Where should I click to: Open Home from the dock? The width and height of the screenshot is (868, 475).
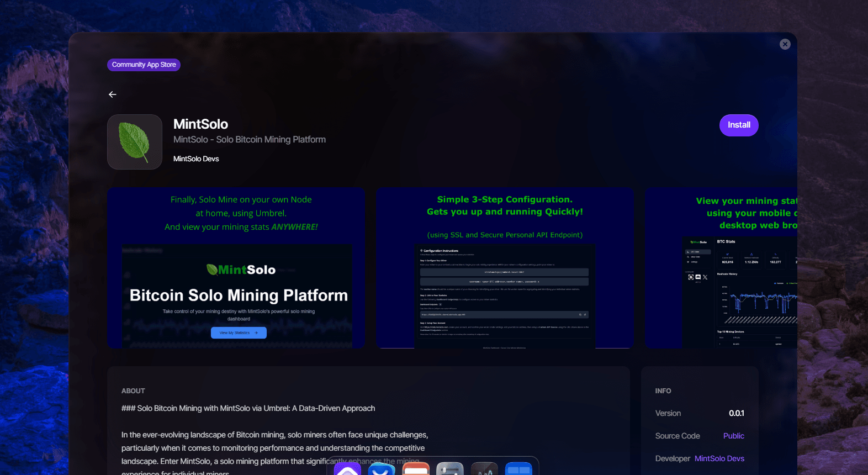347,469
